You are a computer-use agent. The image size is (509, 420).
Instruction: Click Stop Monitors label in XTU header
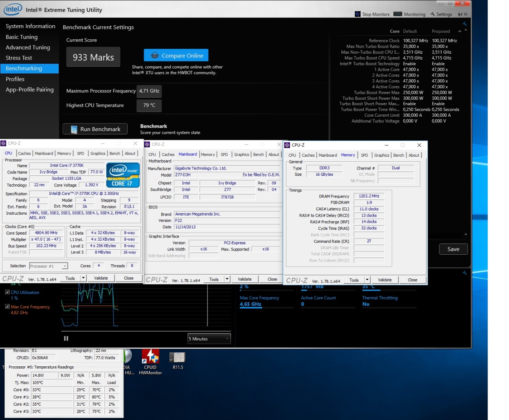pyautogui.click(x=376, y=14)
